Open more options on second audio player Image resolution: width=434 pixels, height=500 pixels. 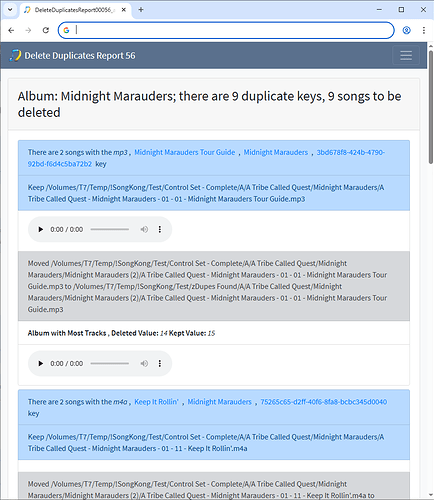[x=160, y=363]
